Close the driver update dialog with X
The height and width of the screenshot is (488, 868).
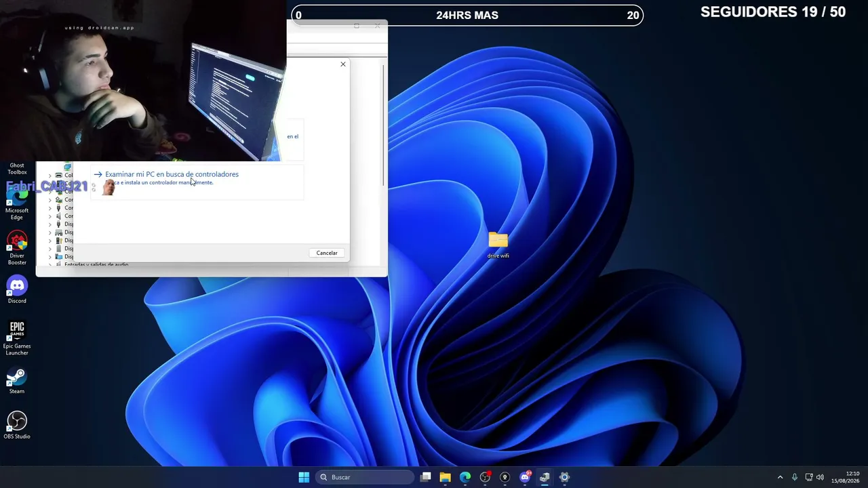(343, 64)
